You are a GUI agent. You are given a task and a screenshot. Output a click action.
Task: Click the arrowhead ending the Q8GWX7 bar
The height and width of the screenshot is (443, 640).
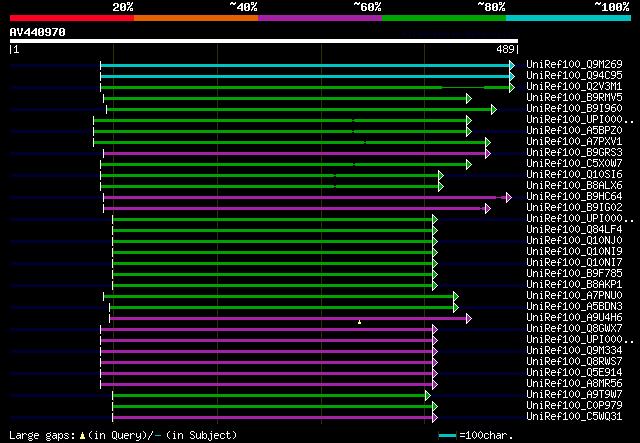(435, 329)
